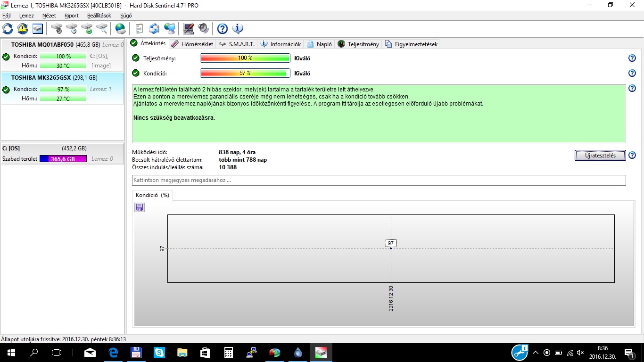
Task: Click the blue arrows send report icon
Action: pyautogui.click(x=154, y=29)
